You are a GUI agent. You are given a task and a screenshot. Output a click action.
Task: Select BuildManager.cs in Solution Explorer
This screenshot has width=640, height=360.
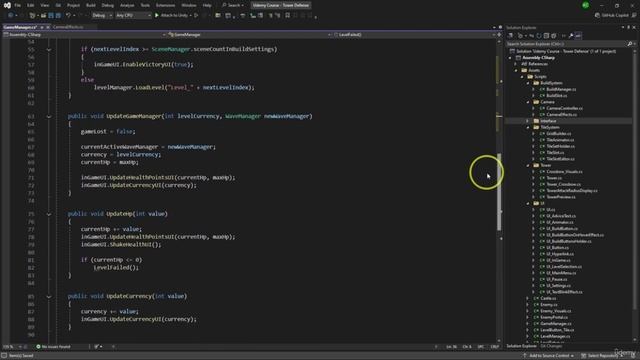point(561,89)
